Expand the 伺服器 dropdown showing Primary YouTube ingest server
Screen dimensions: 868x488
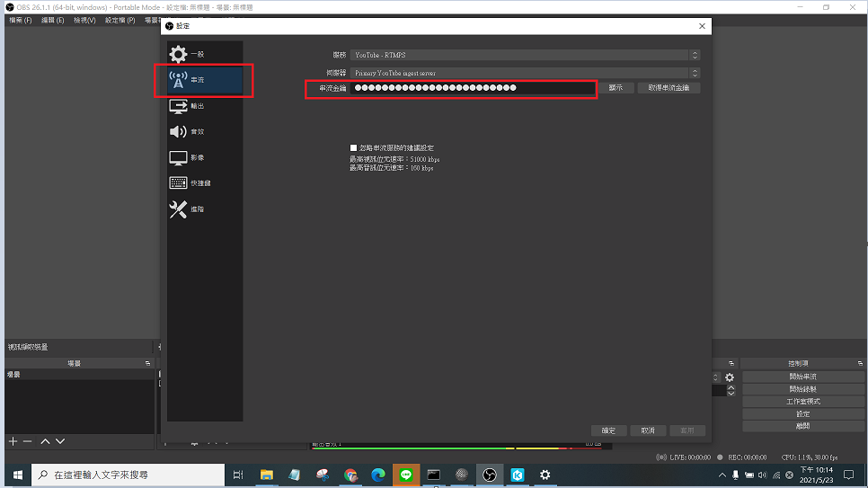525,72
